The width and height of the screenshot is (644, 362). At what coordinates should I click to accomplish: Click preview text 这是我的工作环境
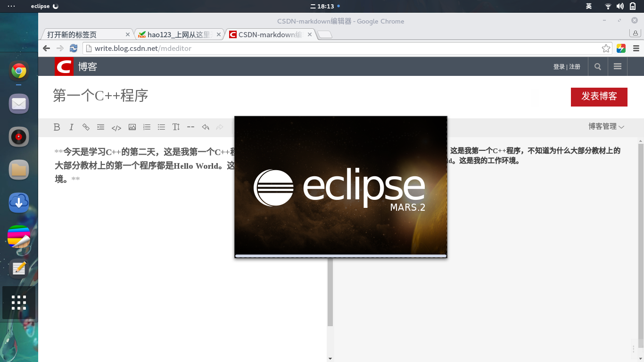click(x=489, y=160)
